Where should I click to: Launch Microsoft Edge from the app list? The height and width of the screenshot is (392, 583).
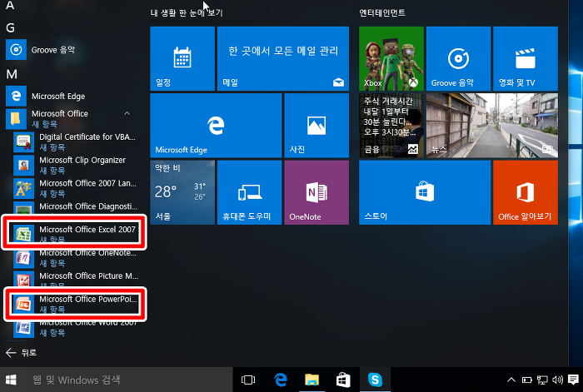coord(72,97)
